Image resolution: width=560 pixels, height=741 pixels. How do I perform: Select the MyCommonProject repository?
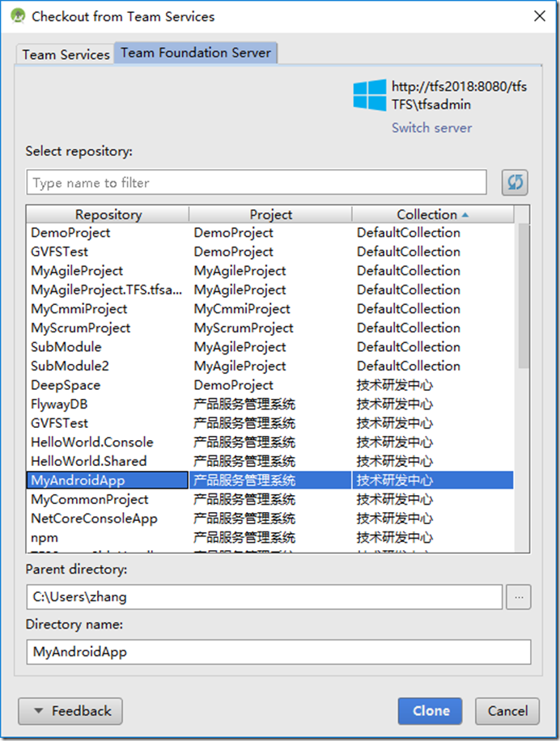(x=270, y=499)
